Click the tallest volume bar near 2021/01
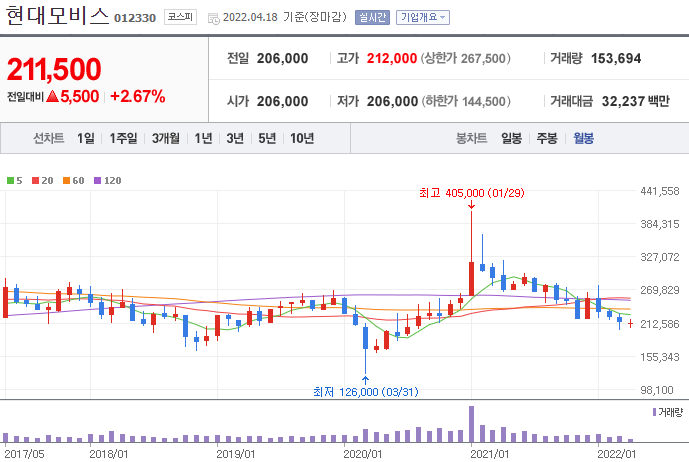 click(x=471, y=424)
